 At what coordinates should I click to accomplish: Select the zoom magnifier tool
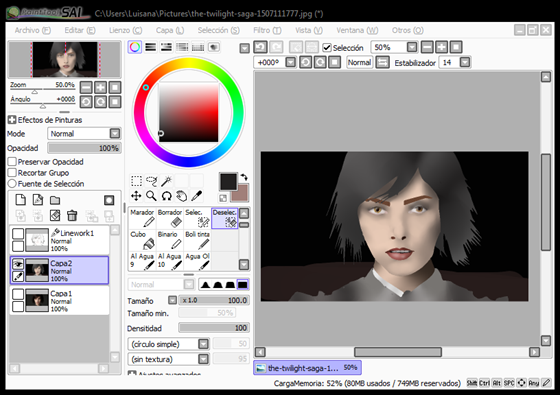point(151,196)
